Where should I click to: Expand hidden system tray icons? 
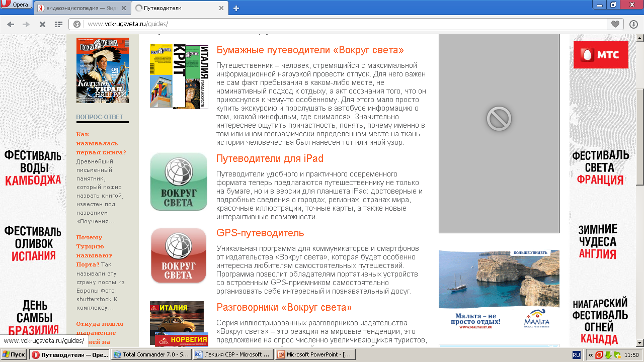(591, 355)
